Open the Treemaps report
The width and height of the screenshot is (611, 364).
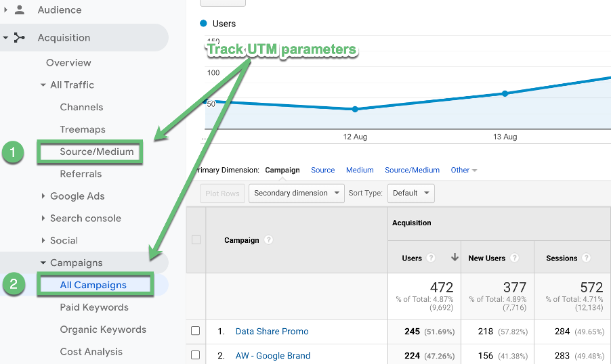click(83, 129)
